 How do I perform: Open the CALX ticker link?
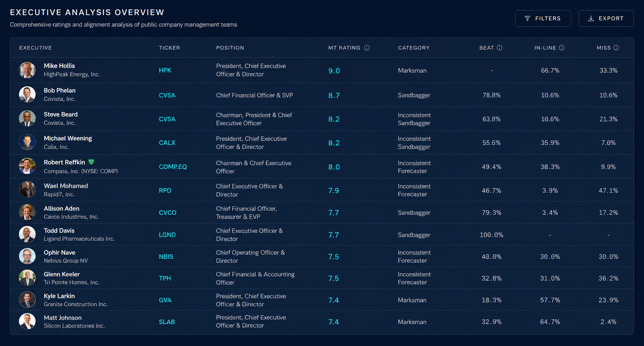(167, 143)
